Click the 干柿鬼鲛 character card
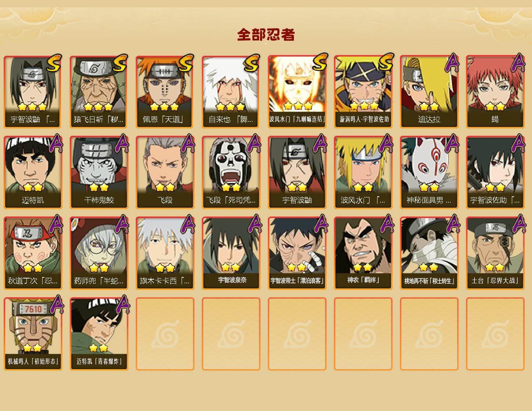532x411 pixels. [99, 172]
